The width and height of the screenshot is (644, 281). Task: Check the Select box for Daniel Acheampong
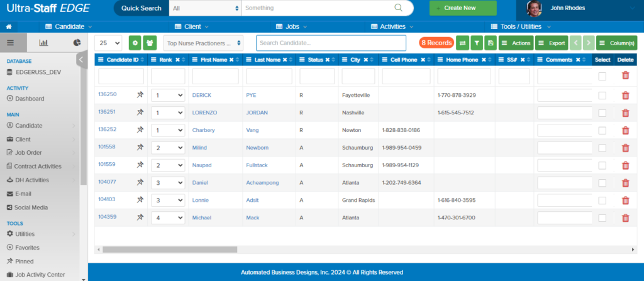602,183
